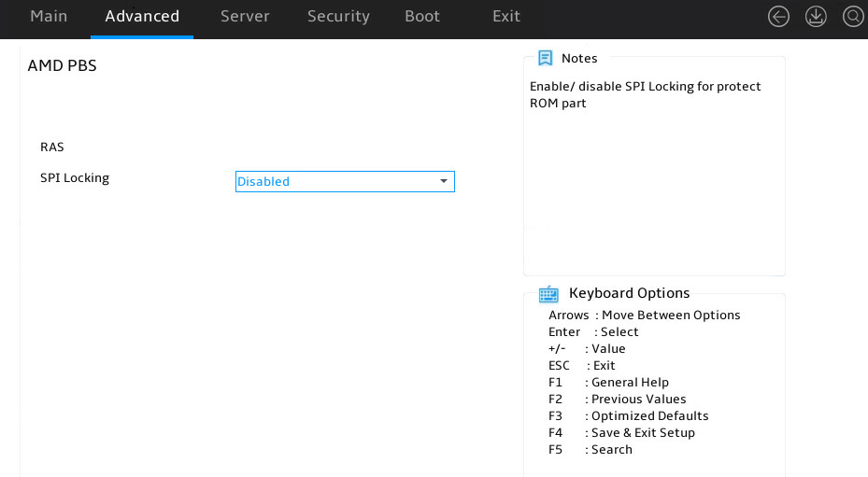The width and height of the screenshot is (868, 477).
Task: Switch to the Main tab
Action: tap(49, 17)
